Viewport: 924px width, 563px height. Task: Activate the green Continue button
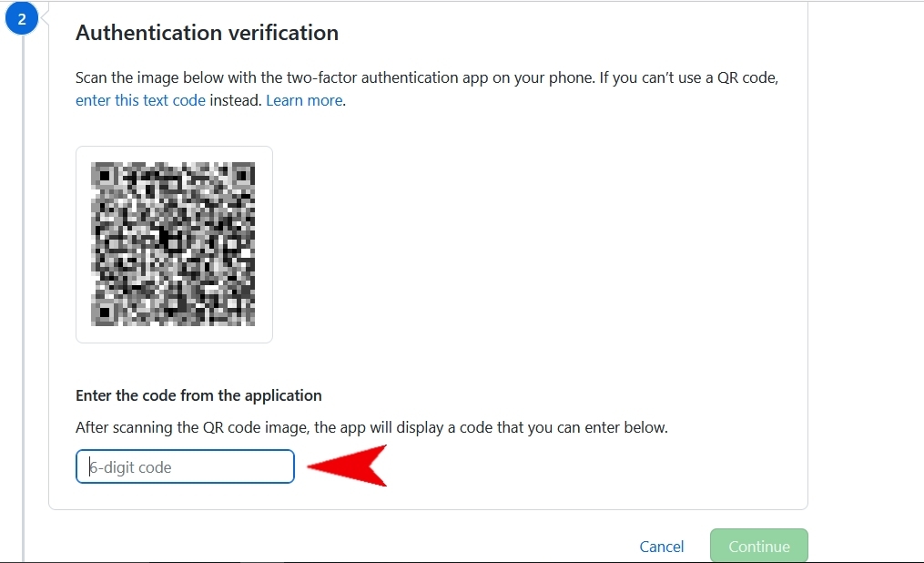pyautogui.click(x=758, y=546)
